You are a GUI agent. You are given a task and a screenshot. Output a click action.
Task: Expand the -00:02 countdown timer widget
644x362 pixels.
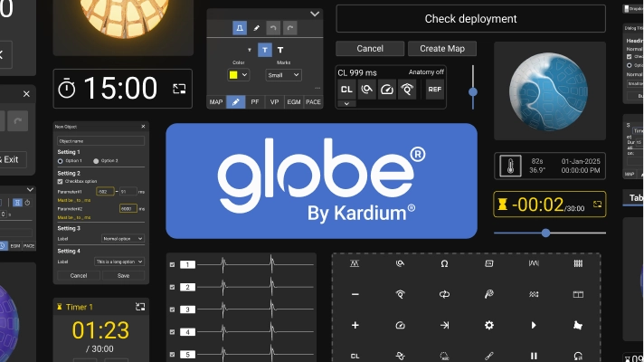pos(597,205)
